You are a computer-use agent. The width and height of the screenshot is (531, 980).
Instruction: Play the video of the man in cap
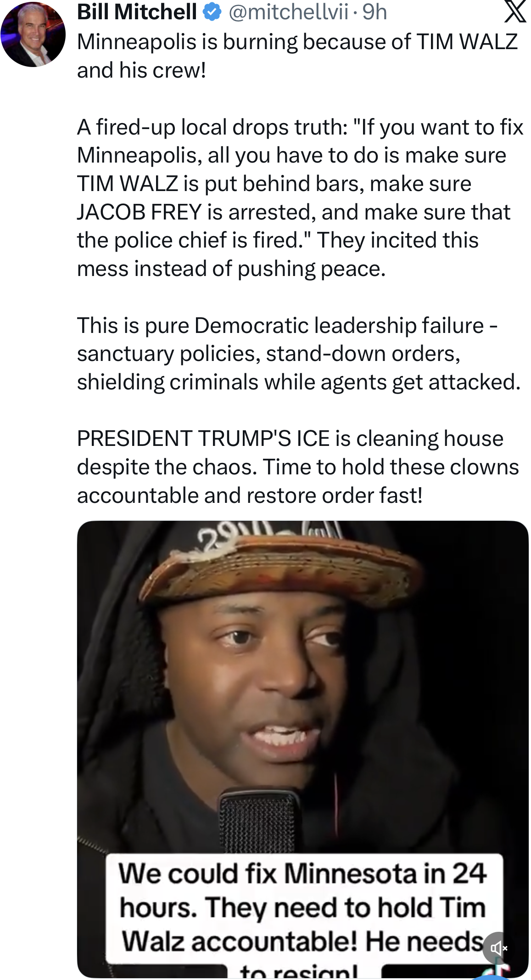click(303, 749)
